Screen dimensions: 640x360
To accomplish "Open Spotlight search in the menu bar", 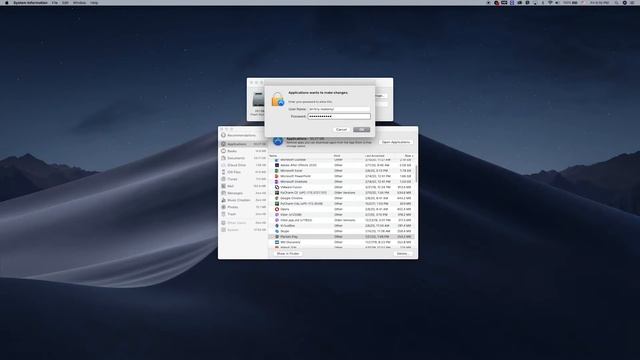I will (617, 2).
